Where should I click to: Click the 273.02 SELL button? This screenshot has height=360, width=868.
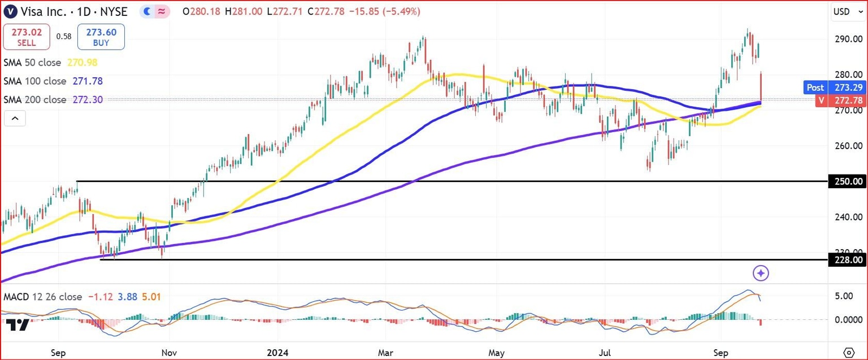pos(27,37)
